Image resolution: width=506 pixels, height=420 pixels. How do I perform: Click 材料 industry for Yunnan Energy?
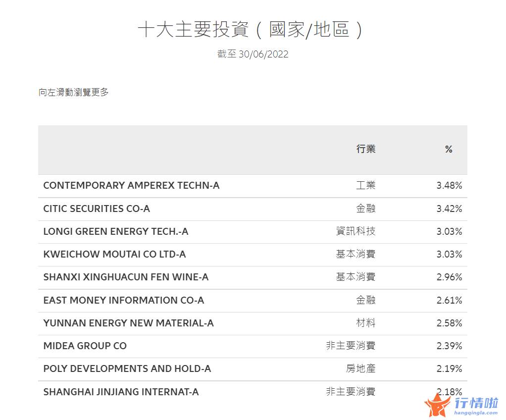point(365,323)
